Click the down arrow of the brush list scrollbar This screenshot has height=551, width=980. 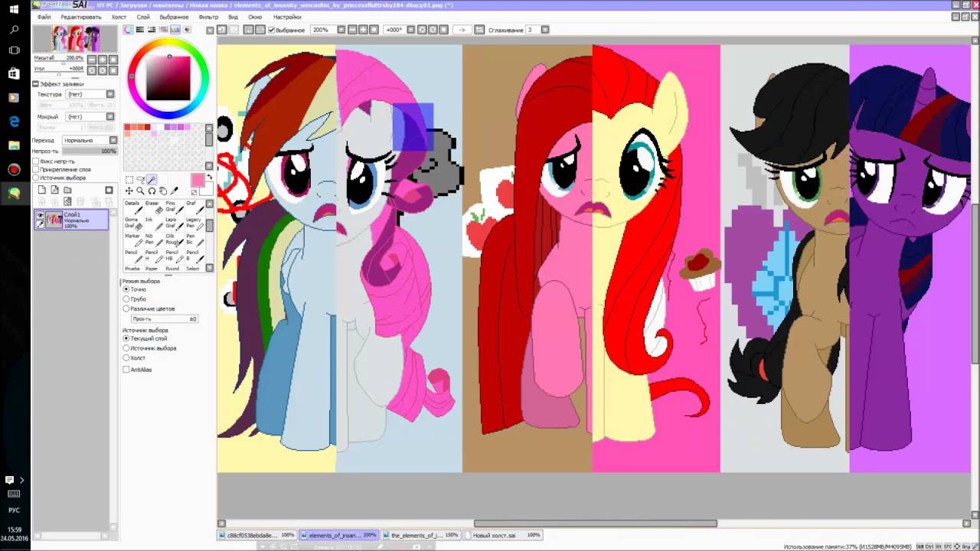(x=209, y=267)
